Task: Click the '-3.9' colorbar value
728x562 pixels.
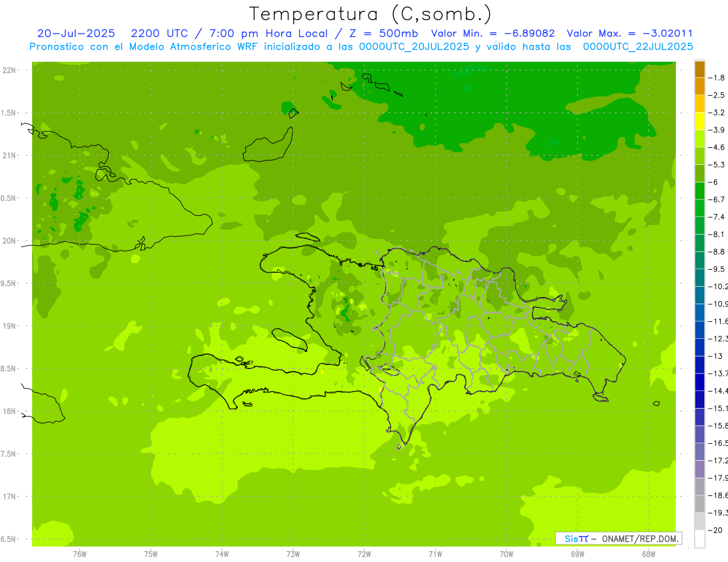Action: pyautogui.click(x=718, y=130)
